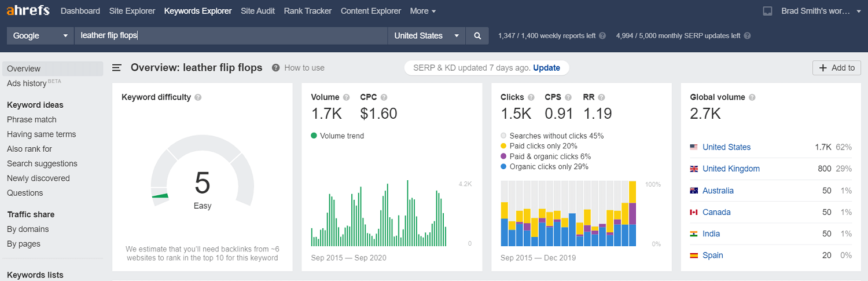868x281 pixels.
Task: Click the Ahrefs logo
Action: pos(28,10)
